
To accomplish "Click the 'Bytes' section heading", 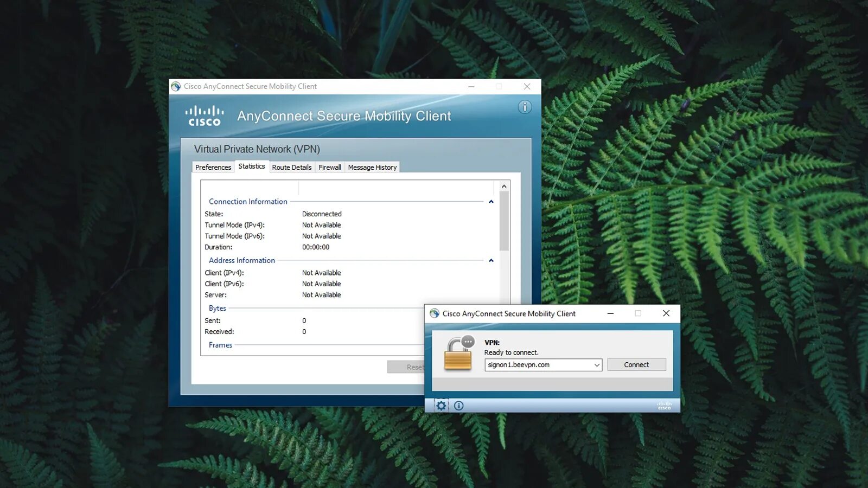I will coord(218,308).
